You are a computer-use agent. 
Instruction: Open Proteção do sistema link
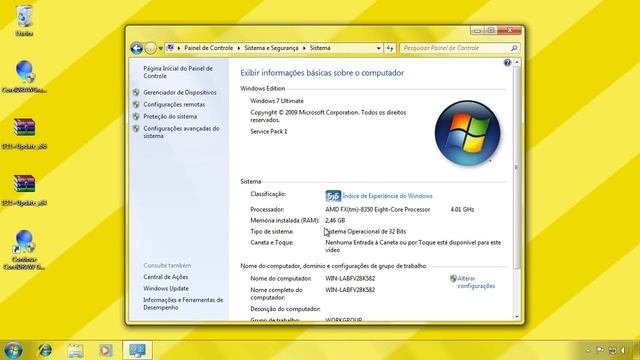point(170,116)
